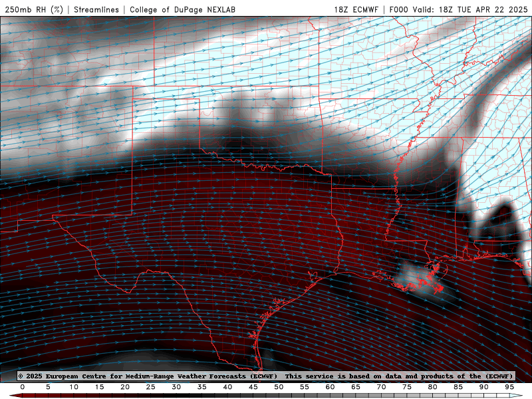Select the '15' colorbar tick label
This screenshot has height=399, width=532.
click(x=99, y=387)
